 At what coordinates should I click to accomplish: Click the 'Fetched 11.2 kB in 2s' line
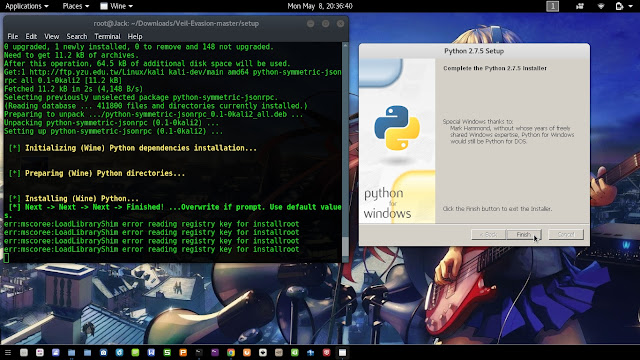point(73,89)
